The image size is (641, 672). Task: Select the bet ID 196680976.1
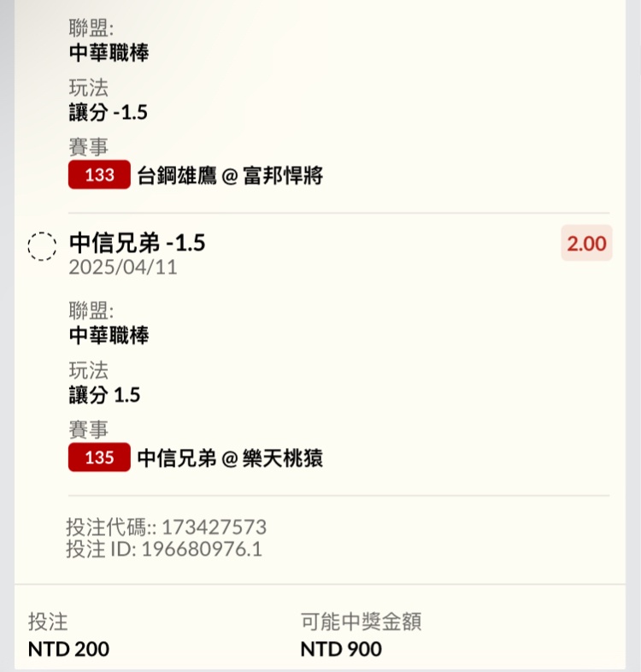[x=202, y=549]
